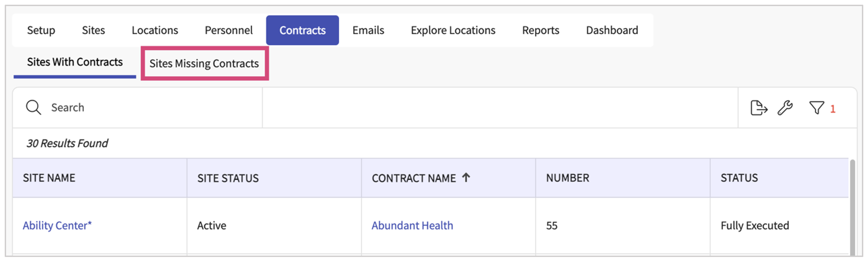Open the Emails tab
This screenshot has width=868, height=260.
(368, 30)
